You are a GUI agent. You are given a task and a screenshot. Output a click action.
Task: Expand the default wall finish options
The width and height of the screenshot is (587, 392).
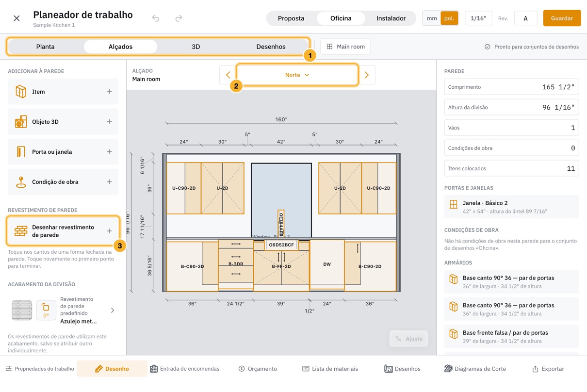tap(113, 310)
